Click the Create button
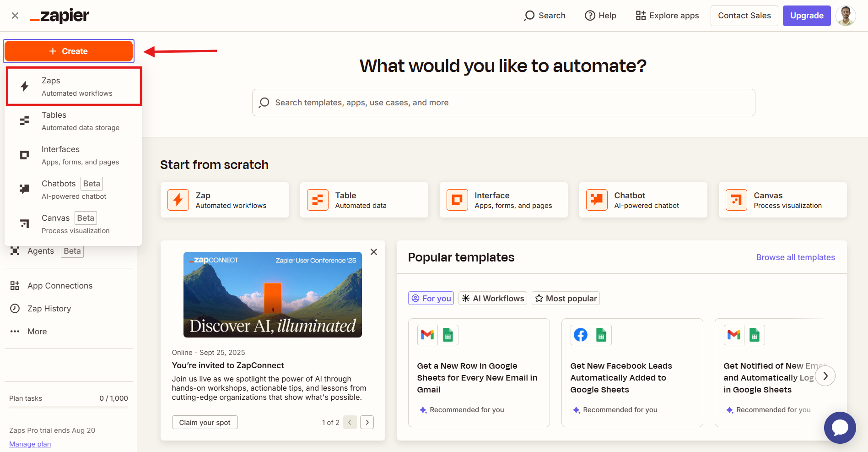The height and width of the screenshot is (452, 868). click(x=69, y=51)
